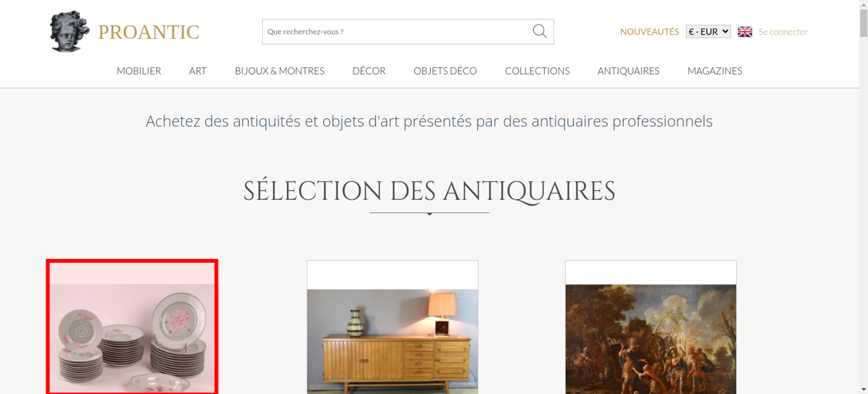Click the magnifying glass search icon
868x394 pixels.
click(539, 31)
